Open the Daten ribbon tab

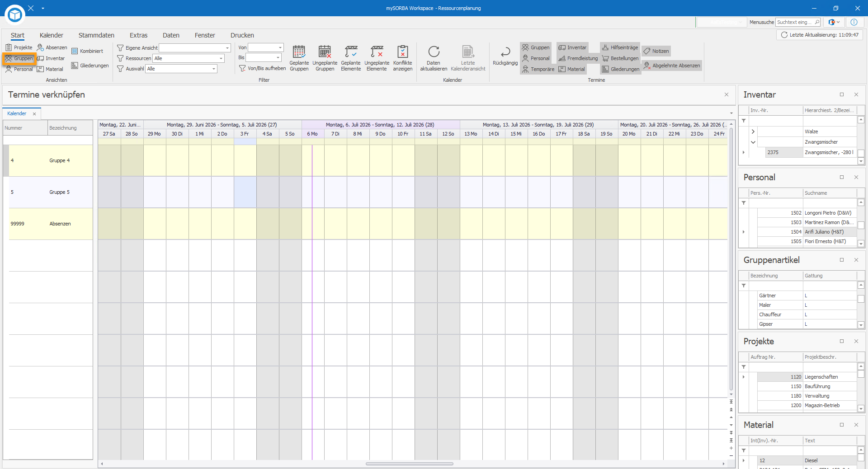pos(171,35)
